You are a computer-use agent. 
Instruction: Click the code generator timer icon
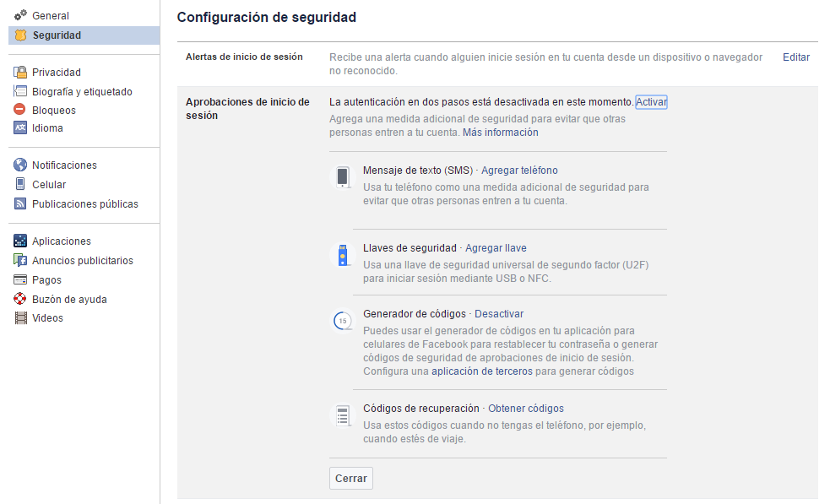tap(343, 321)
